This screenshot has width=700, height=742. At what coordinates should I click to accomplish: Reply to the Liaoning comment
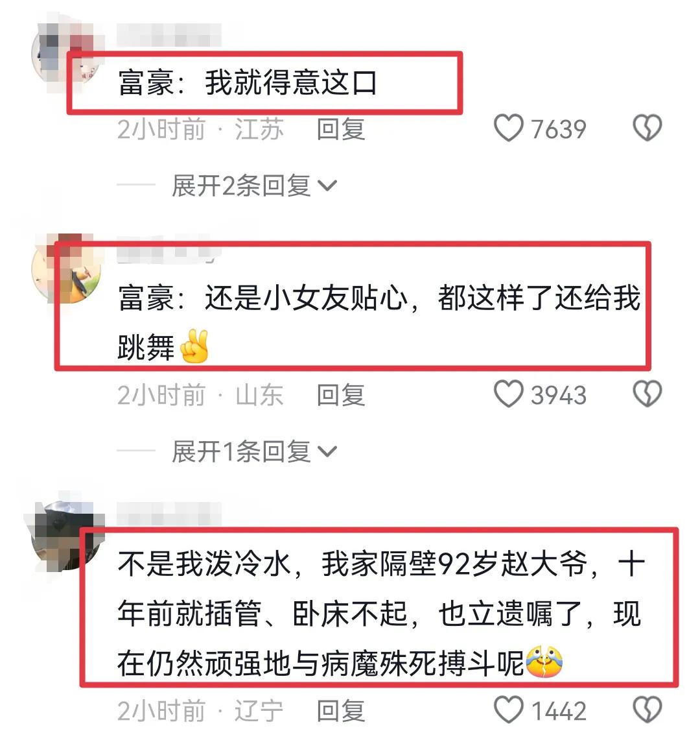coord(340,711)
